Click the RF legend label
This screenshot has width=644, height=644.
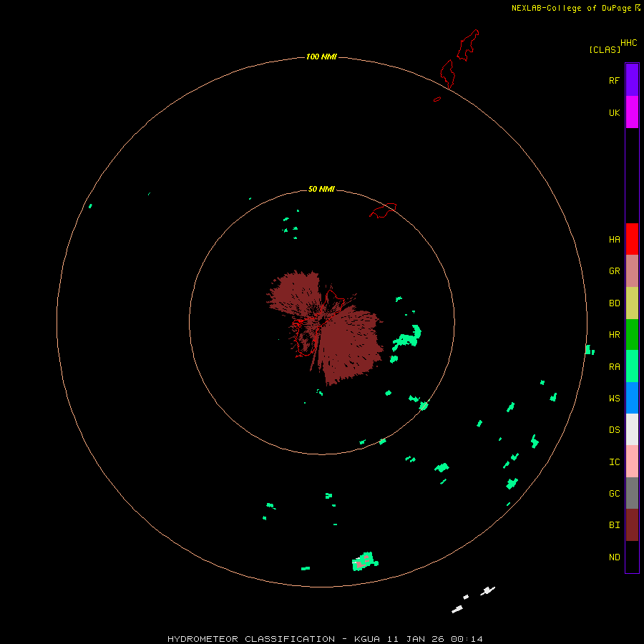[x=614, y=81]
